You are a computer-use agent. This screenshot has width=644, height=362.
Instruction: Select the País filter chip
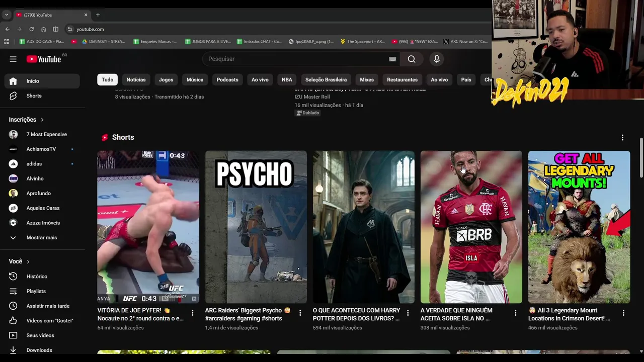pyautogui.click(x=466, y=79)
